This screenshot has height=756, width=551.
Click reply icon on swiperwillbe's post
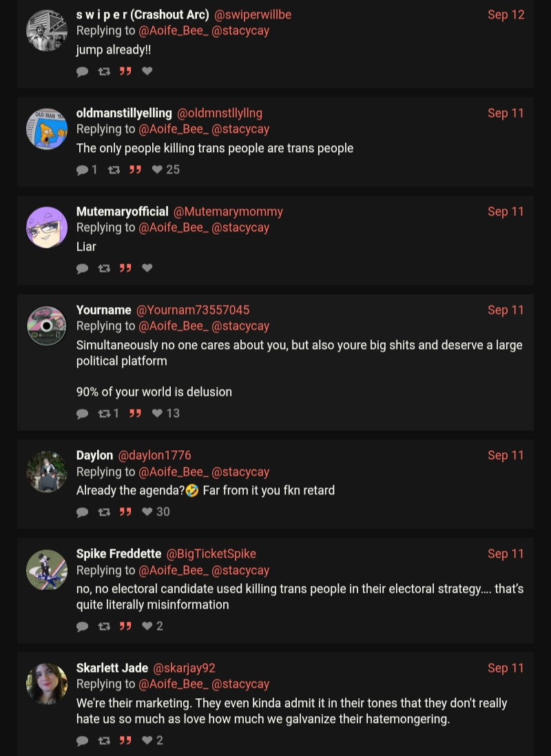83,71
